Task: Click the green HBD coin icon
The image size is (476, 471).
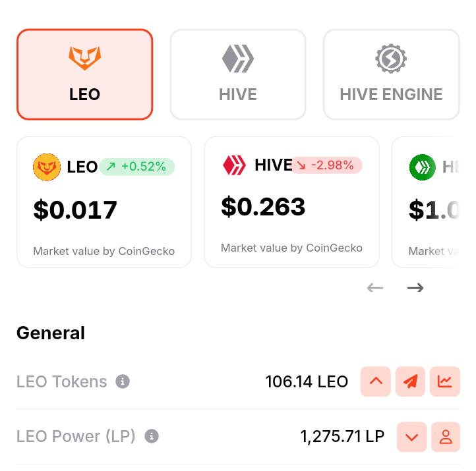Action: coord(422,167)
